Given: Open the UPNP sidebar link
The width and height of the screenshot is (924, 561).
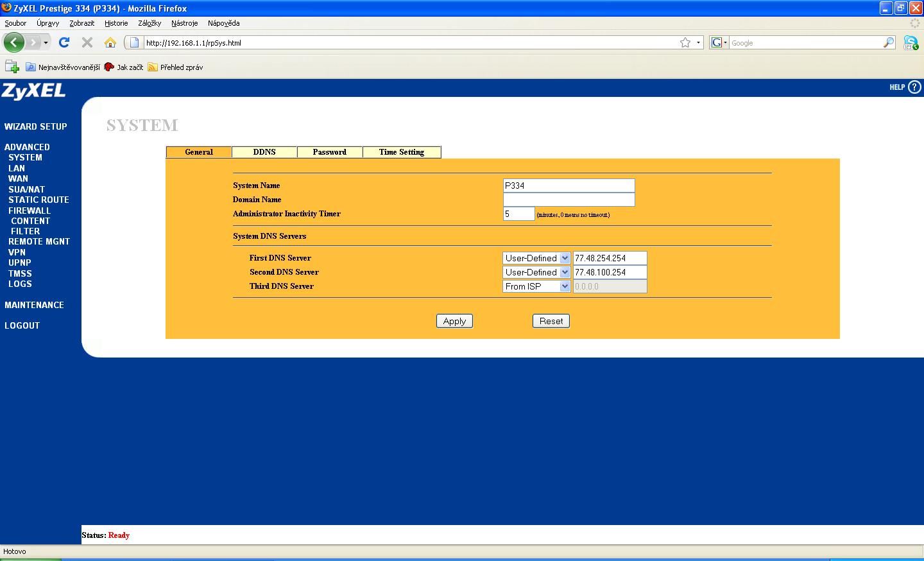Looking at the screenshot, I should coord(20,263).
